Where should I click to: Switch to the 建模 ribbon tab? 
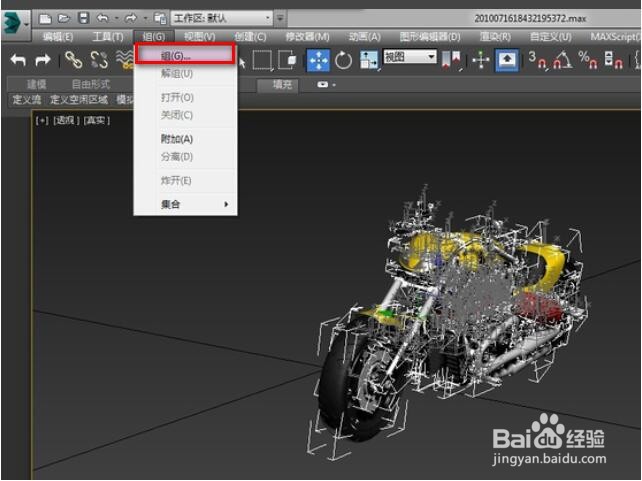click(x=36, y=85)
